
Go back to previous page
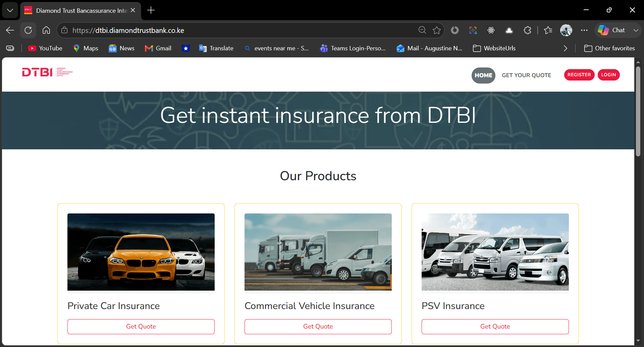10,30
